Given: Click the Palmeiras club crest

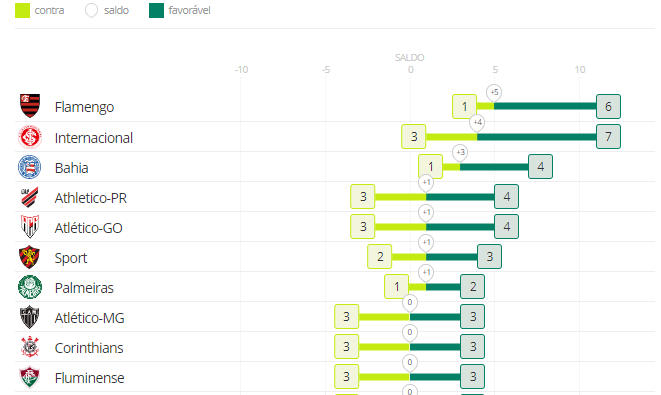Looking at the screenshot, I should pyautogui.click(x=30, y=287).
